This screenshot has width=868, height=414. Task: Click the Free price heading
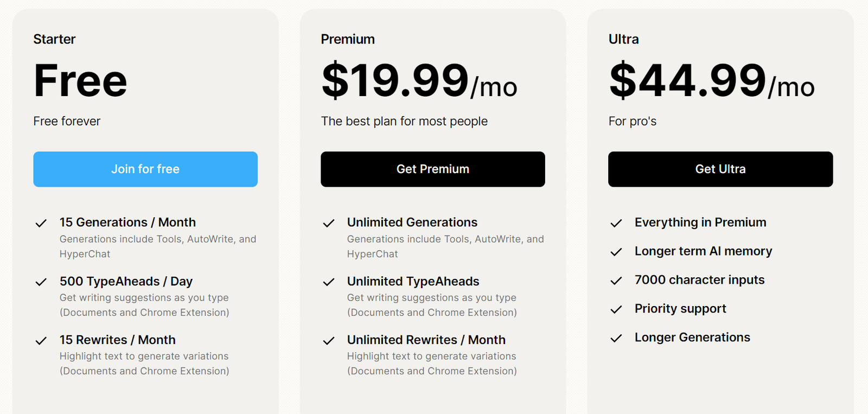click(80, 81)
